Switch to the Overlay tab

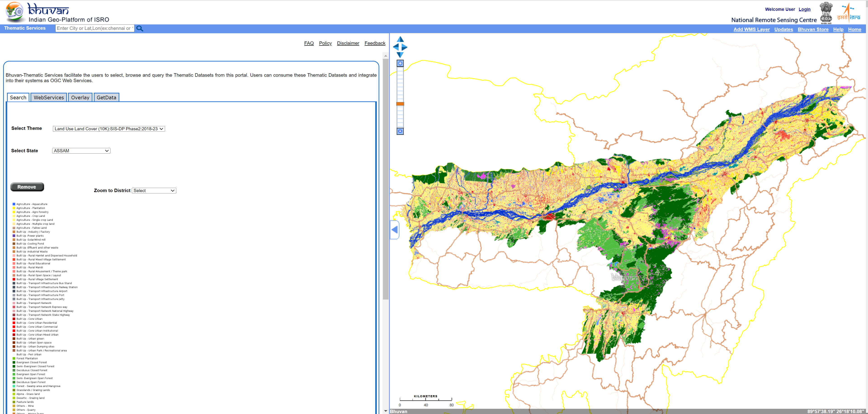(x=80, y=98)
